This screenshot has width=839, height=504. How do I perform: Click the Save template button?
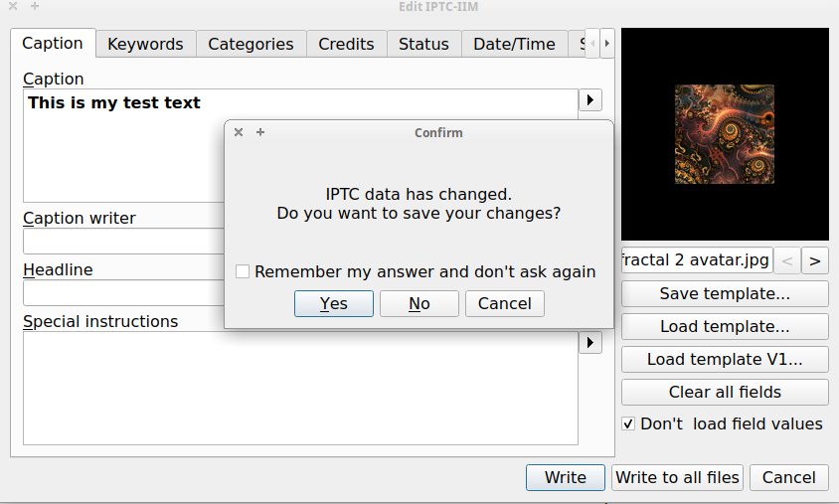point(725,294)
